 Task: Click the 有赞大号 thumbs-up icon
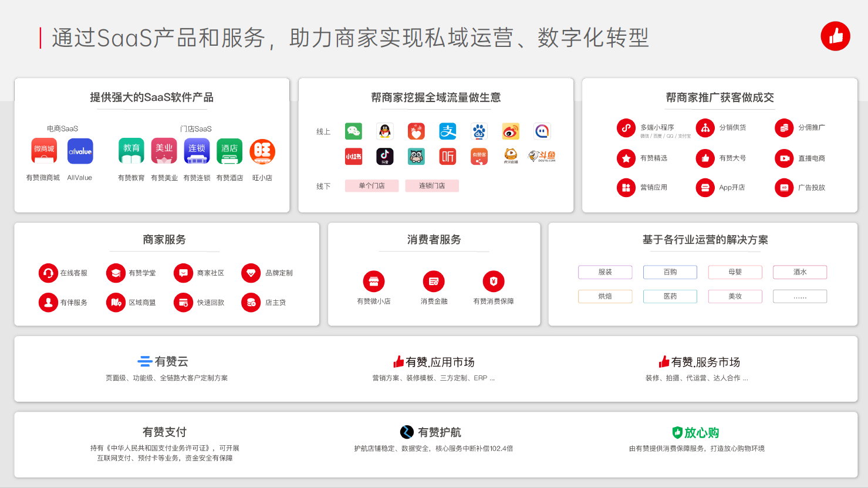click(705, 158)
